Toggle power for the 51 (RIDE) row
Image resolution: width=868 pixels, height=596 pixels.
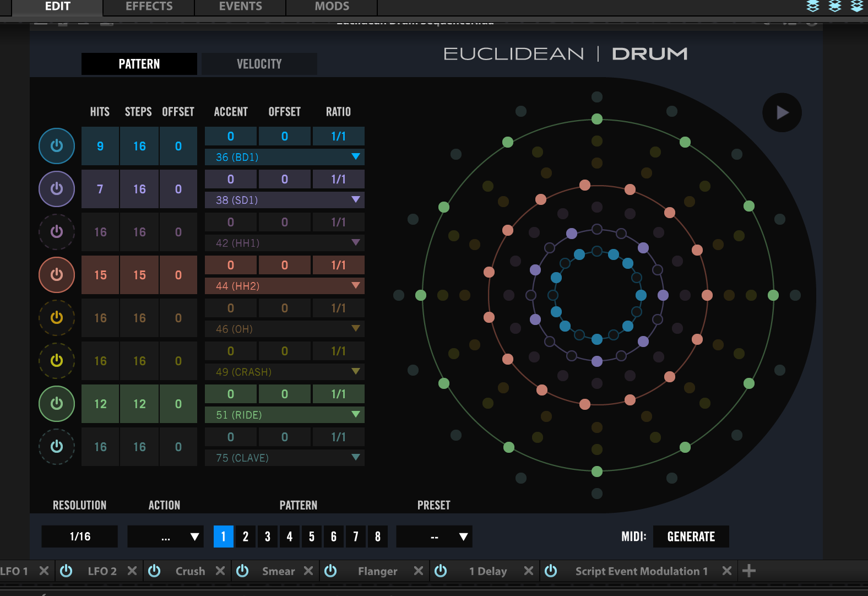tap(57, 404)
